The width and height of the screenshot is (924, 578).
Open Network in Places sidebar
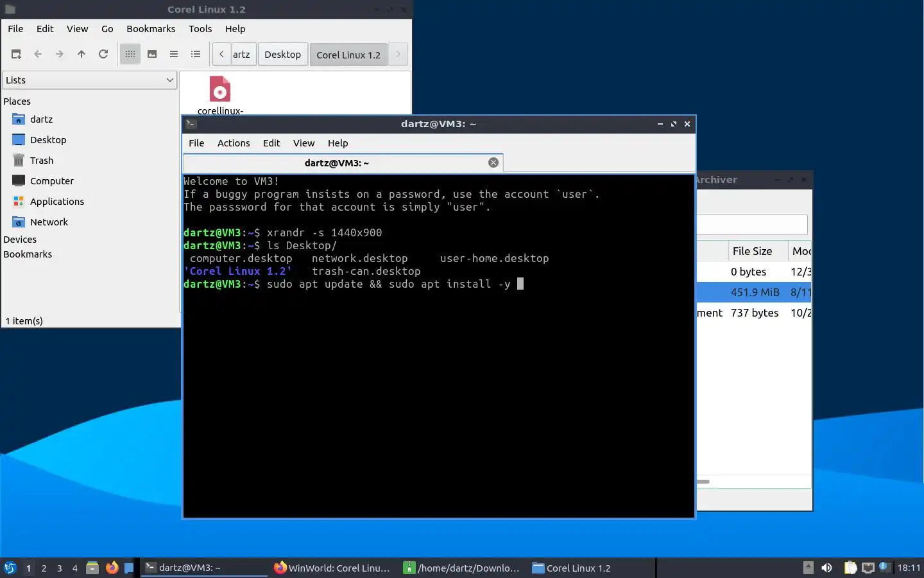(x=49, y=222)
